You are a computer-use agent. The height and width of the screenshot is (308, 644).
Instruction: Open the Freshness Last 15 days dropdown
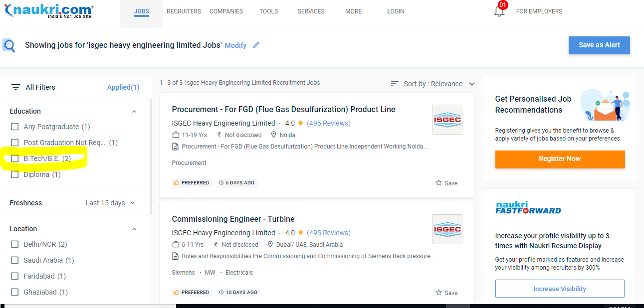click(111, 203)
